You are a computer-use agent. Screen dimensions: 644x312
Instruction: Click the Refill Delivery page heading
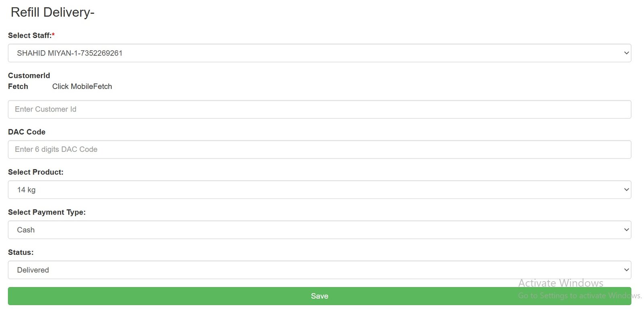(52, 12)
